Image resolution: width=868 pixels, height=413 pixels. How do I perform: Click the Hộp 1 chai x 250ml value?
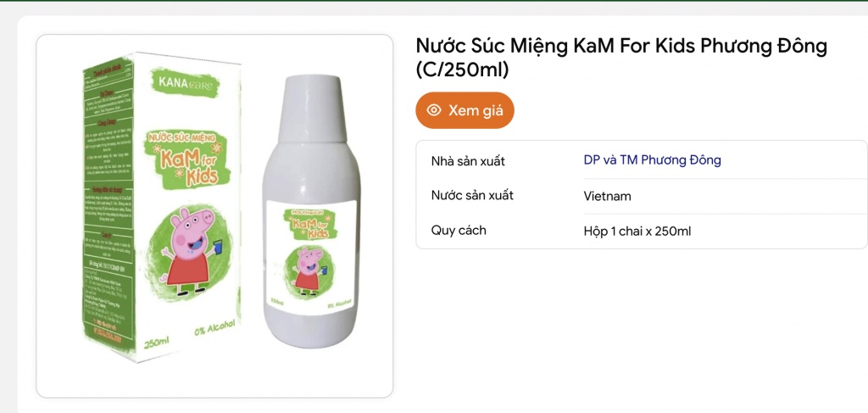click(x=637, y=231)
